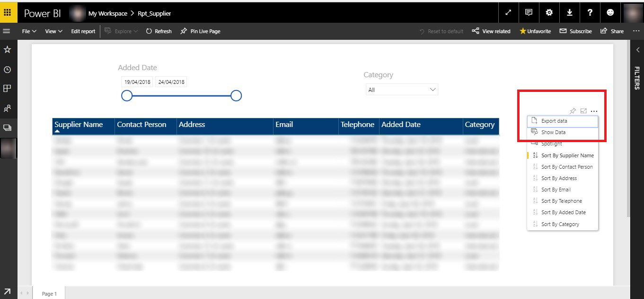Choose Sort By Added Date menu item
Screen dimensions: 644x299
coord(563,212)
